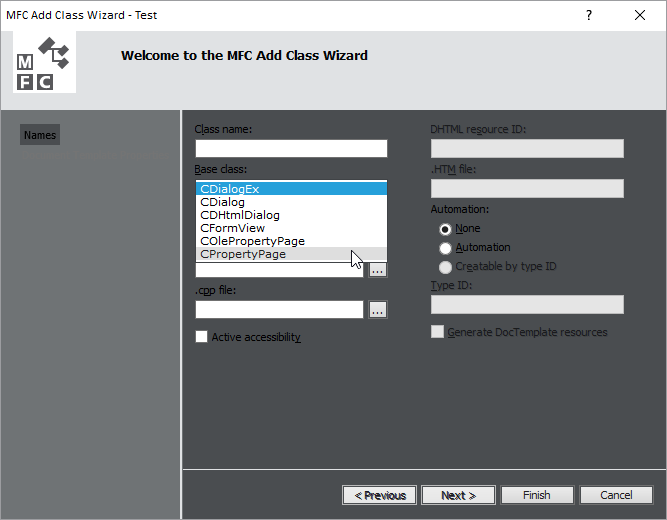Screen dimensions: 667x520
Task: Focus the Class name input field
Action: [291, 149]
